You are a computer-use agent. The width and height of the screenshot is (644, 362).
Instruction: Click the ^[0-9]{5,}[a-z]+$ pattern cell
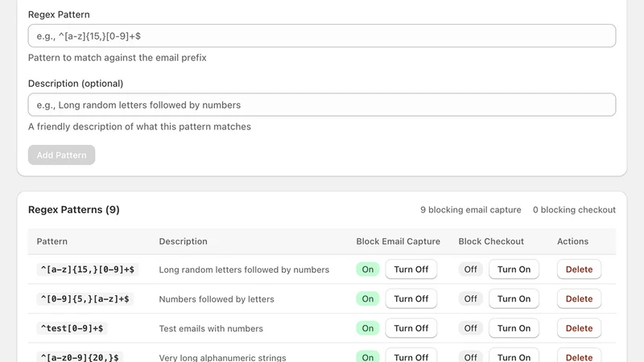(85, 298)
